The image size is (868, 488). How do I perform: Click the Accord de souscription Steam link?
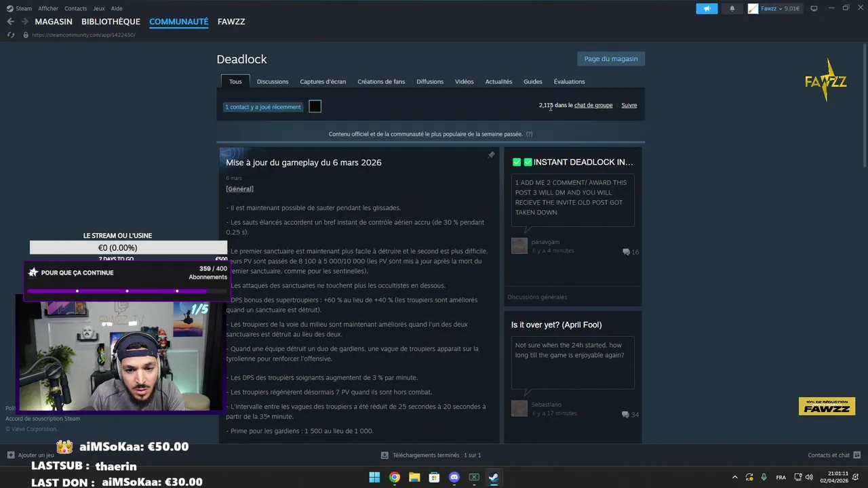coord(43,418)
